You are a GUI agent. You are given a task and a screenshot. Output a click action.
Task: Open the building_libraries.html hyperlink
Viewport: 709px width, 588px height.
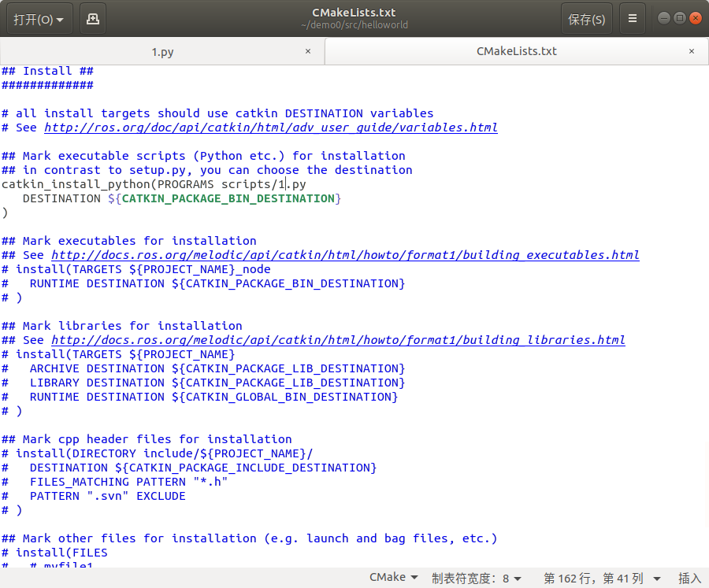[x=339, y=340]
